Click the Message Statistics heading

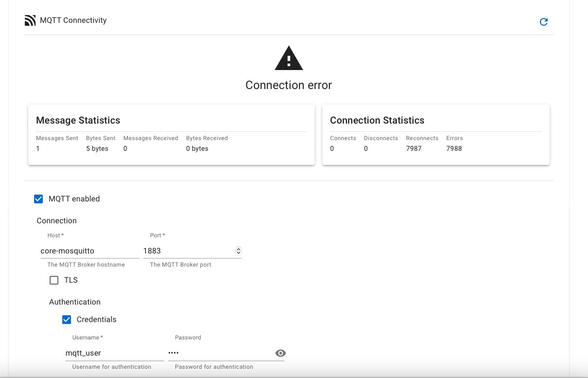pos(78,120)
